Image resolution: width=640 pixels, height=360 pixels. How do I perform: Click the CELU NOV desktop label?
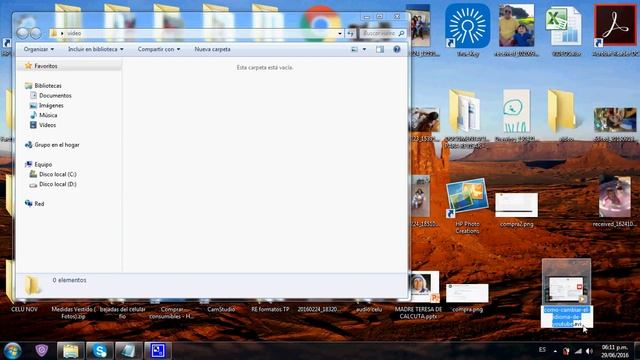click(x=24, y=309)
